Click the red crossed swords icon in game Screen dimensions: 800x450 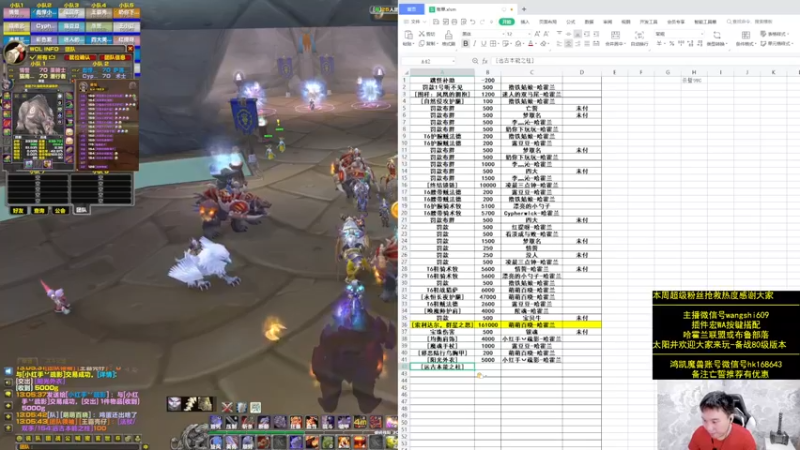(227, 407)
